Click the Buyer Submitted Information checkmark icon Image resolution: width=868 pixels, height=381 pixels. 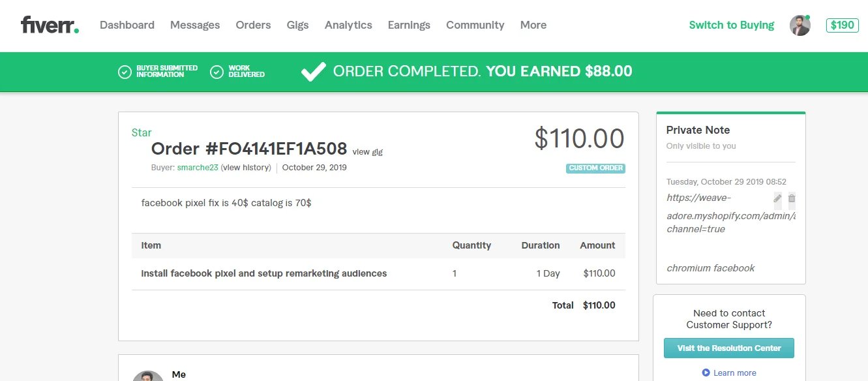click(x=125, y=72)
